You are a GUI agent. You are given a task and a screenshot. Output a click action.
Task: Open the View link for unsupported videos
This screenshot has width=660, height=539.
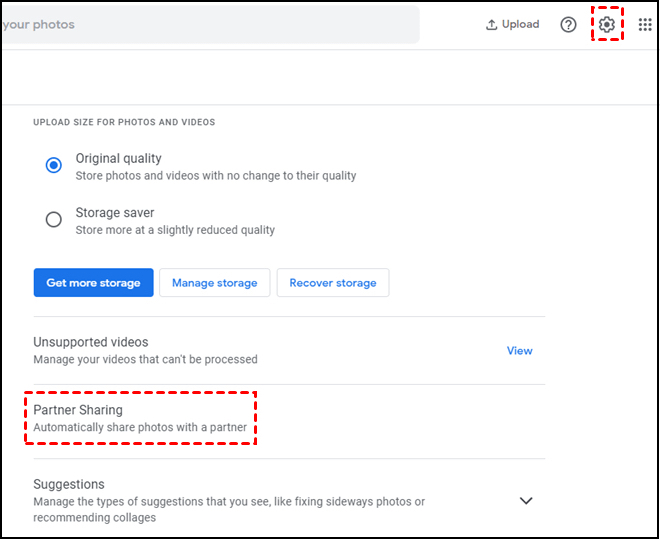[x=519, y=351]
